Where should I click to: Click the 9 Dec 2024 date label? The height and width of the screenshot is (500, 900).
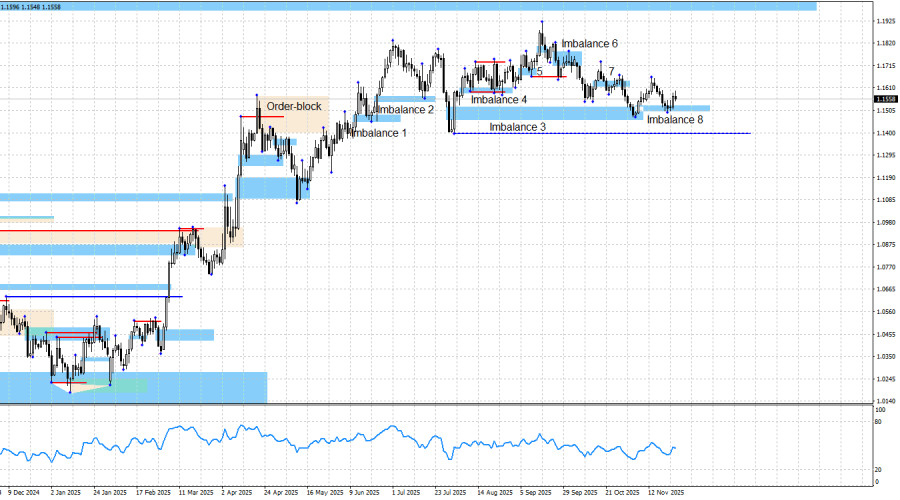point(24,493)
